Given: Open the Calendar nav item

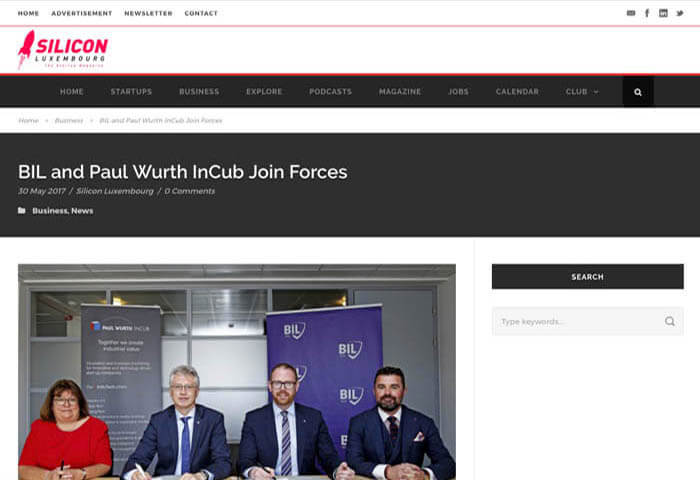Looking at the screenshot, I should [517, 92].
